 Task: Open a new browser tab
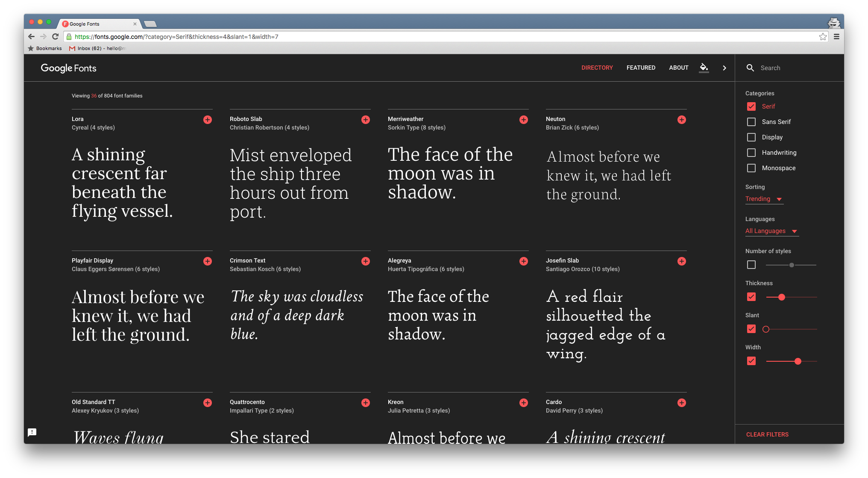[x=150, y=24]
